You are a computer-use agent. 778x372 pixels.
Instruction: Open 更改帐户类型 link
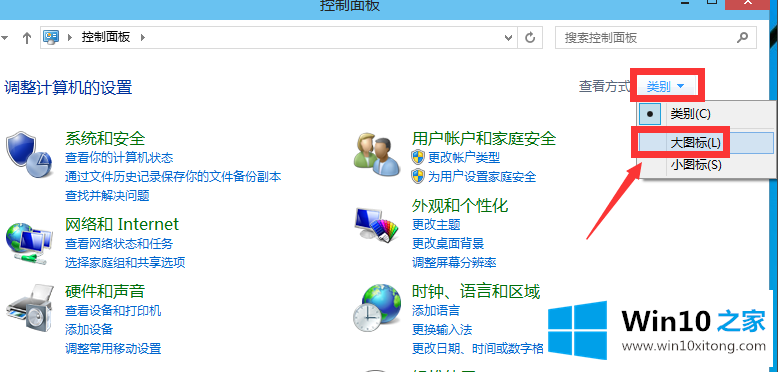(464, 158)
